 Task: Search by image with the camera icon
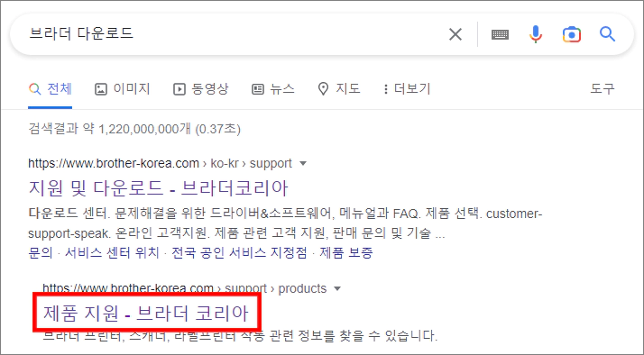pyautogui.click(x=571, y=34)
